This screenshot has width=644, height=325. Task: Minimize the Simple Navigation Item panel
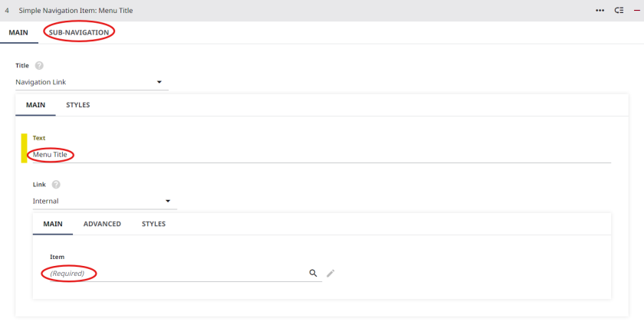coord(636,10)
